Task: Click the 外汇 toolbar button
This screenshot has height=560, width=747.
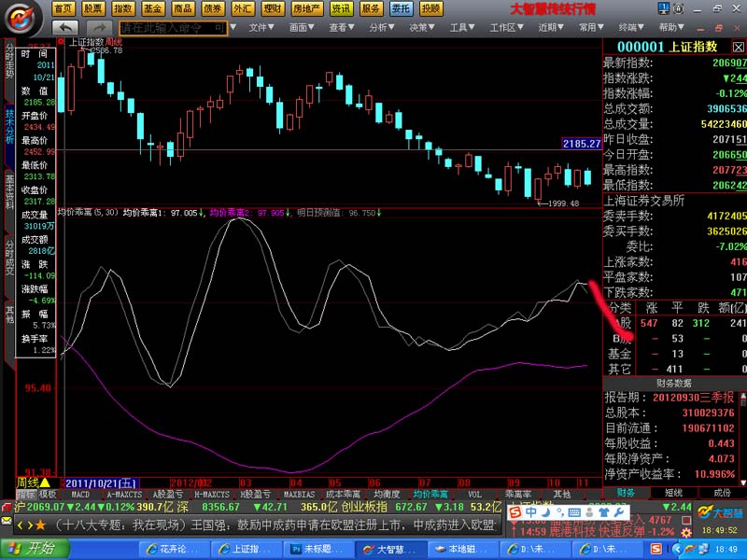Action: pyautogui.click(x=243, y=8)
